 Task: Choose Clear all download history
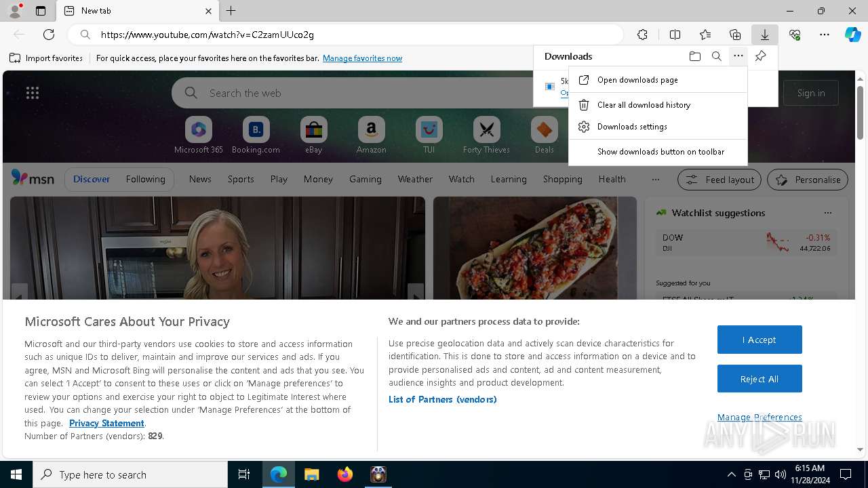point(658,105)
